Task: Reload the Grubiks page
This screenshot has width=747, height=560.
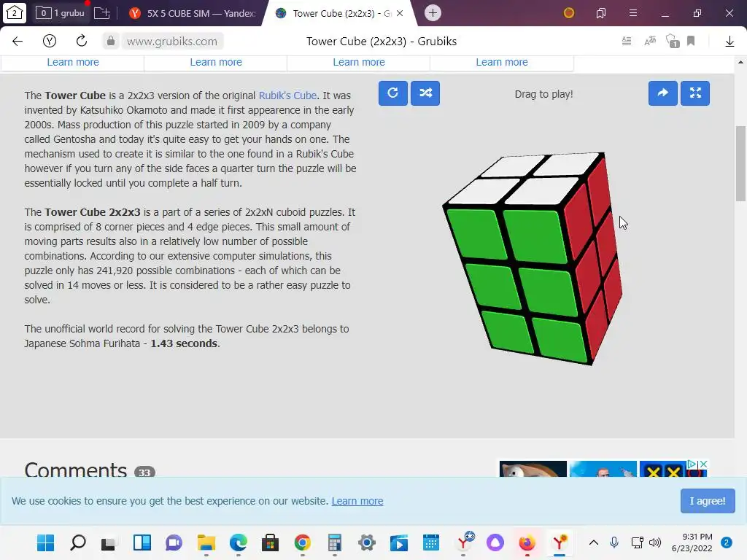Action: coord(82,41)
